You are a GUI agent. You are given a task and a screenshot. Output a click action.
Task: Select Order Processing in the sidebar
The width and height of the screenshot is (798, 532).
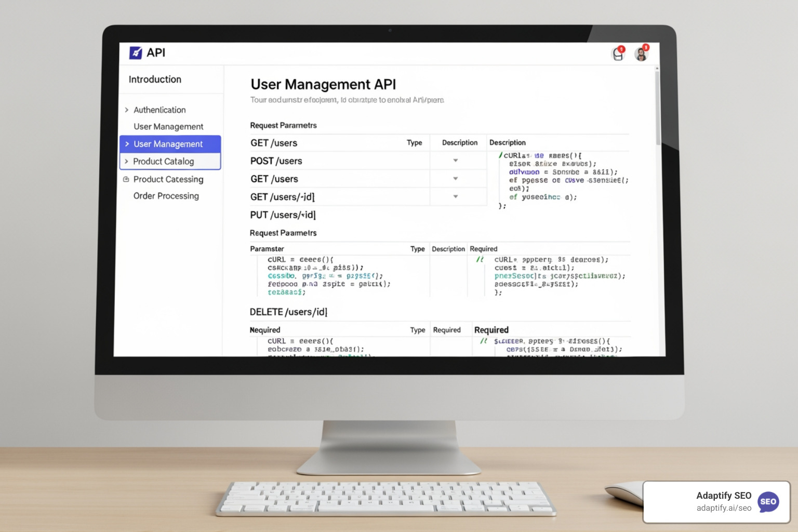166,196
